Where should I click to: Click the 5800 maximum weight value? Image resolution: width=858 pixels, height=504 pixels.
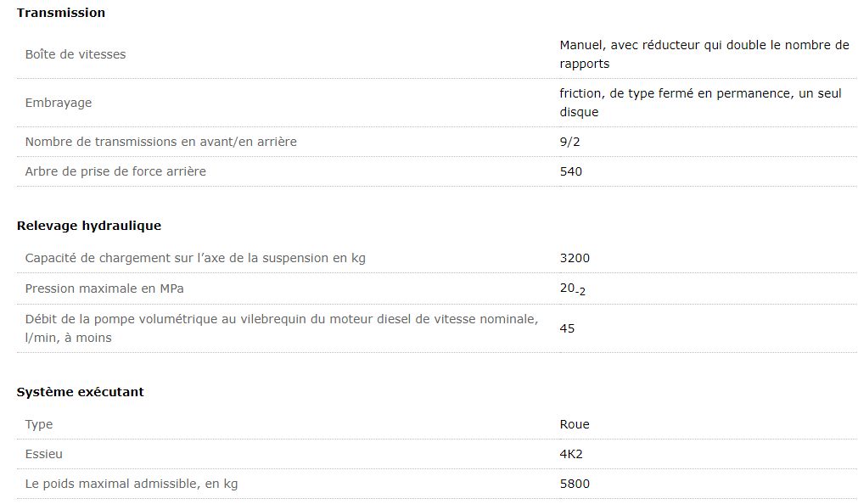575,484
